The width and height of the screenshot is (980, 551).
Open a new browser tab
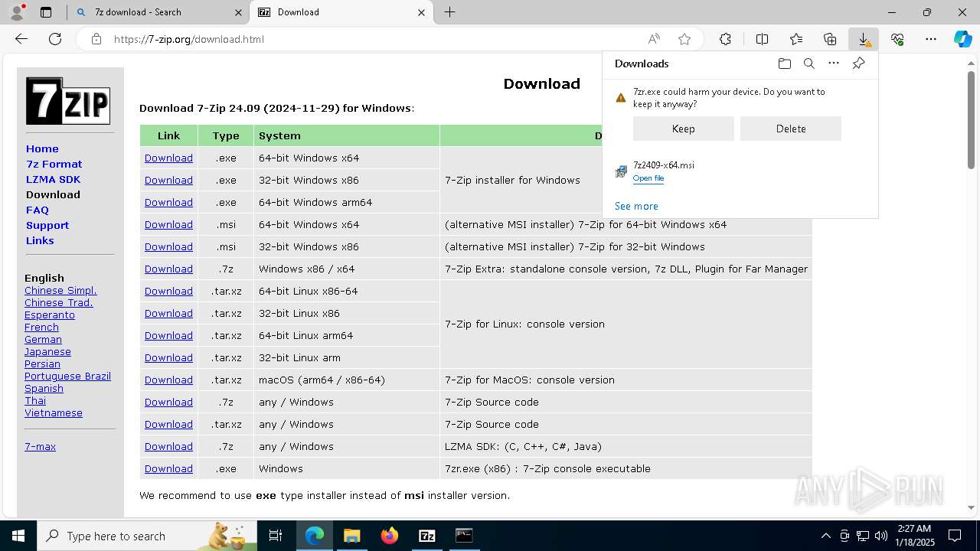[450, 12]
